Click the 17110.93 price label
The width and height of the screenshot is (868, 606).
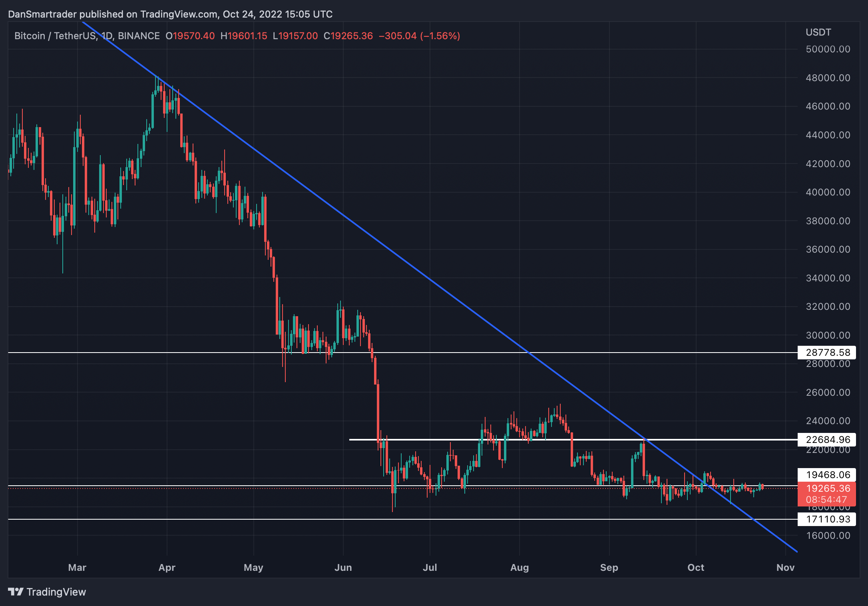coord(826,519)
